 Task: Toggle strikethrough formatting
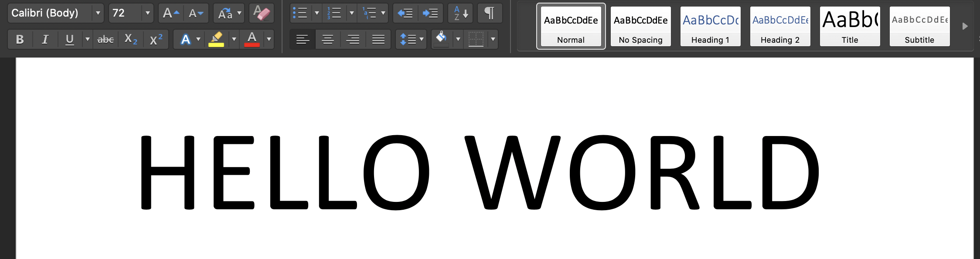pyautogui.click(x=105, y=39)
